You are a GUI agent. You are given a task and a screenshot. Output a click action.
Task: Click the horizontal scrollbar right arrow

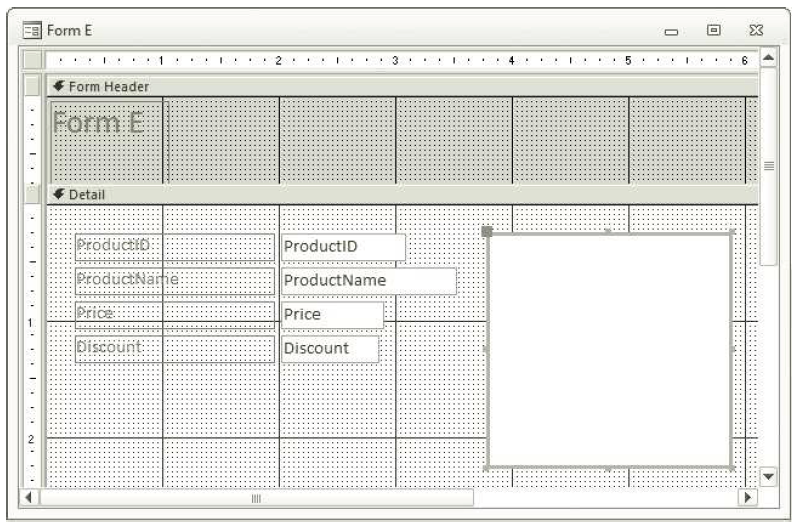tap(747, 497)
